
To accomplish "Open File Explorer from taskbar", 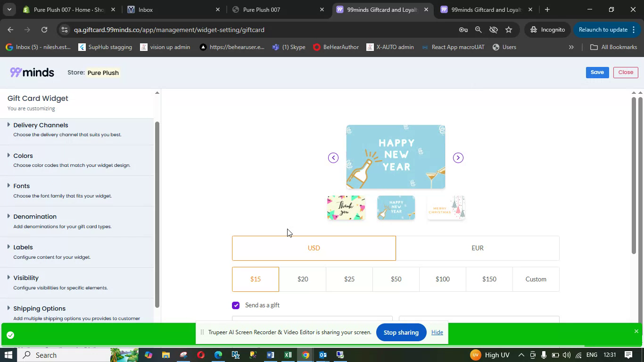I will tap(166, 355).
